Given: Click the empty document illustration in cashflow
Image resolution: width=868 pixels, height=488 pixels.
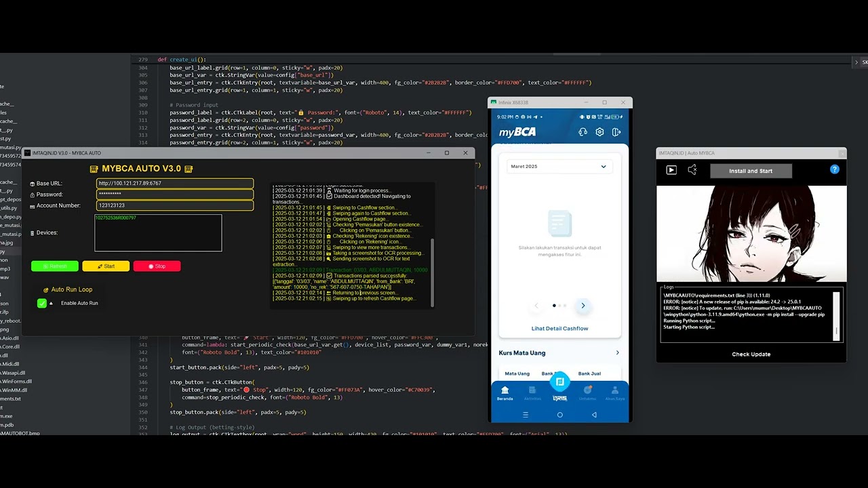Looking at the screenshot, I should (559, 223).
